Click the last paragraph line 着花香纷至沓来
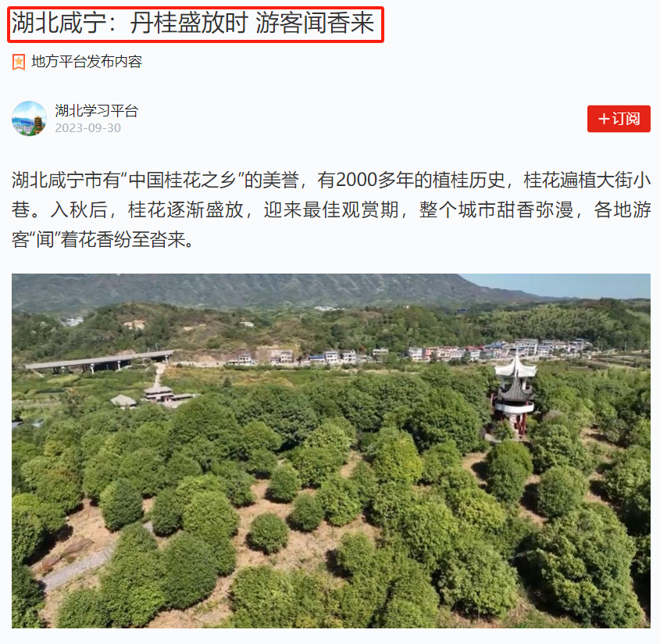 point(123,240)
